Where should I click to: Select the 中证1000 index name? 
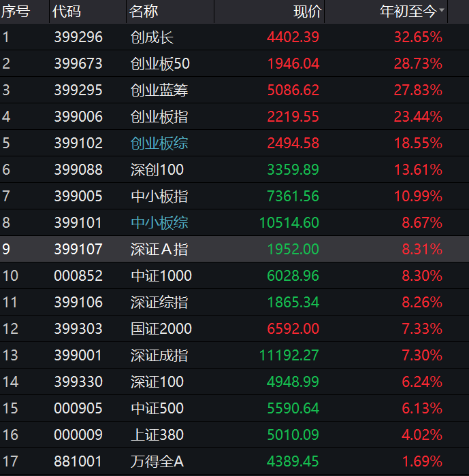coord(161,275)
